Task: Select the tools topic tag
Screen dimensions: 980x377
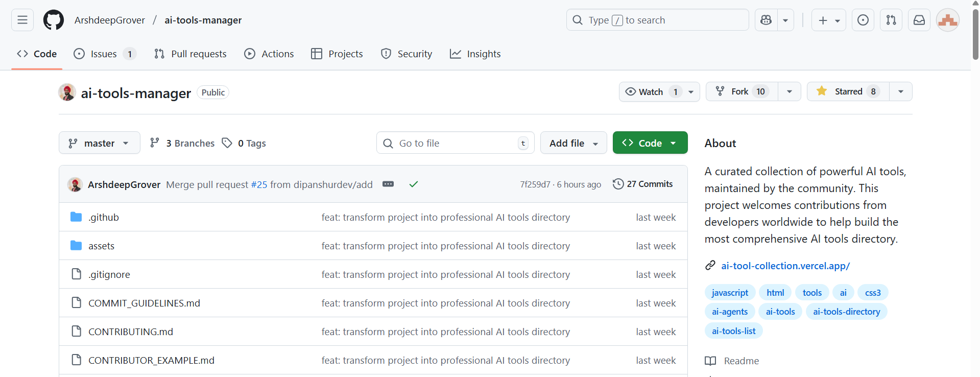Action: click(812, 293)
